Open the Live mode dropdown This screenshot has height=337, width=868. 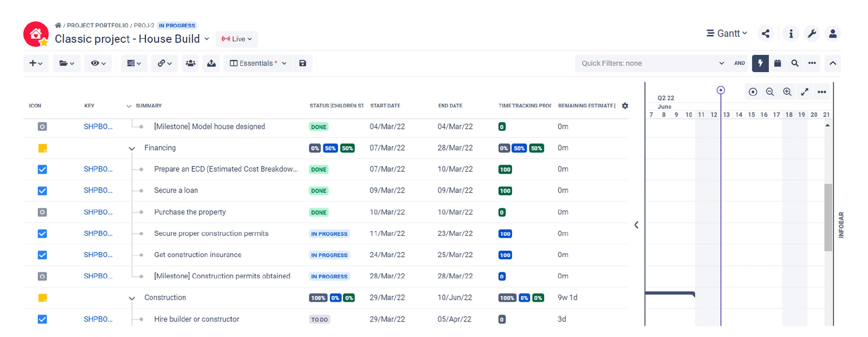click(237, 39)
